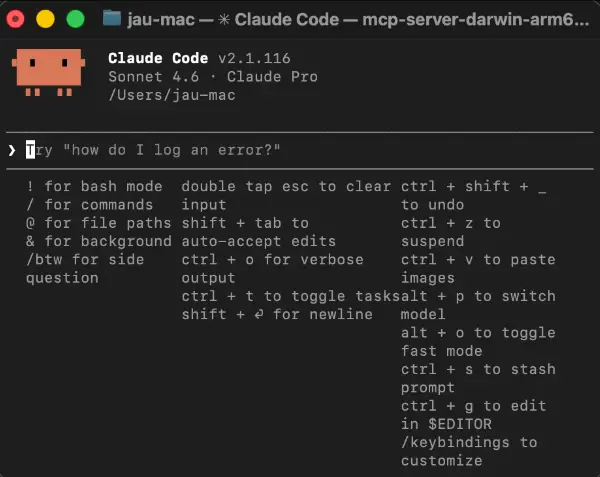Click the folder icon in the title bar
This screenshot has height=477, width=600.
[x=112, y=18]
